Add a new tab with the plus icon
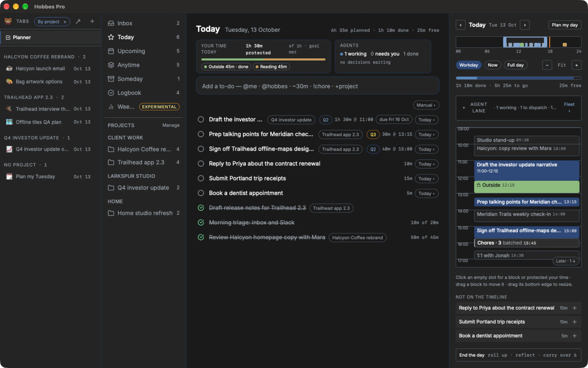The image size is (588, 368). (x=92, y=21)
